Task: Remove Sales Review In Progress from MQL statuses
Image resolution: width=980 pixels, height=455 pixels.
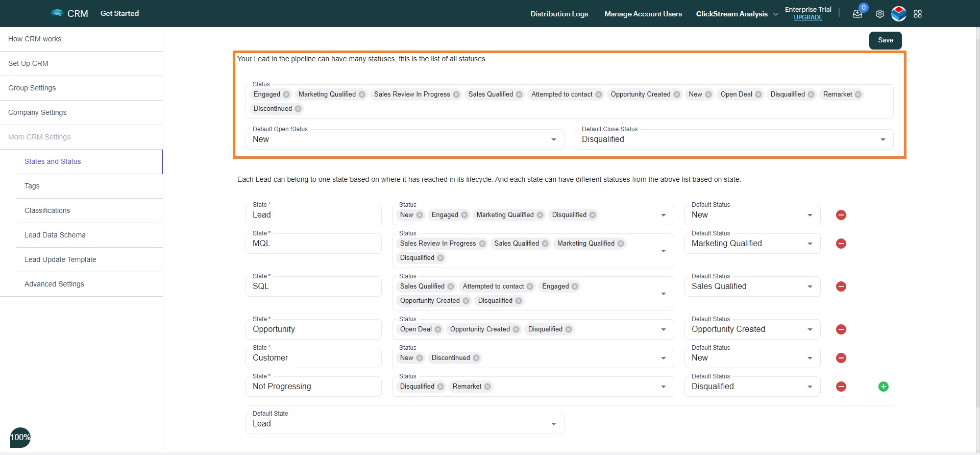Action: (482, 244)
